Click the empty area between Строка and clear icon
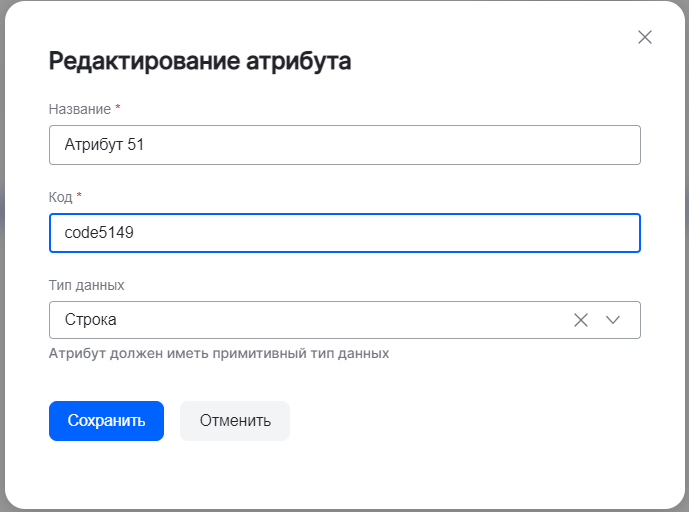 [x=340, y=320]
